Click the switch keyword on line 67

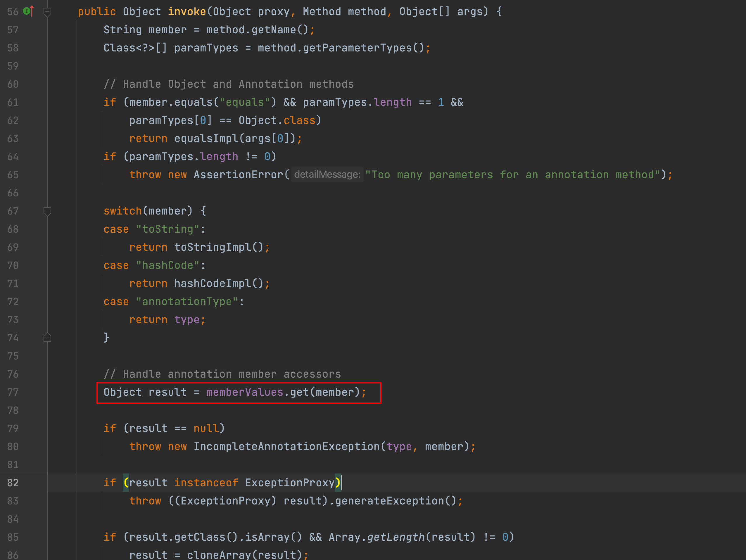pyautogui.click(x=123, y=211)
